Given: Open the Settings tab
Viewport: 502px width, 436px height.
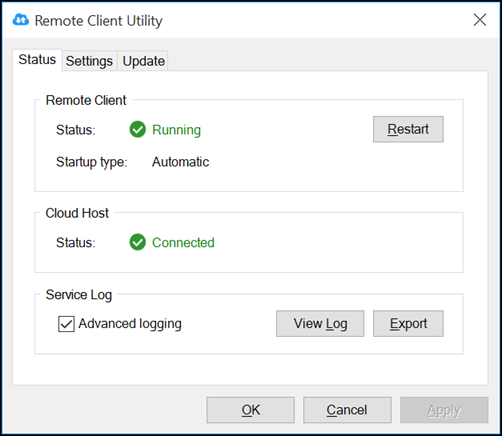Looking at the screenshot, I should [89, 61].
